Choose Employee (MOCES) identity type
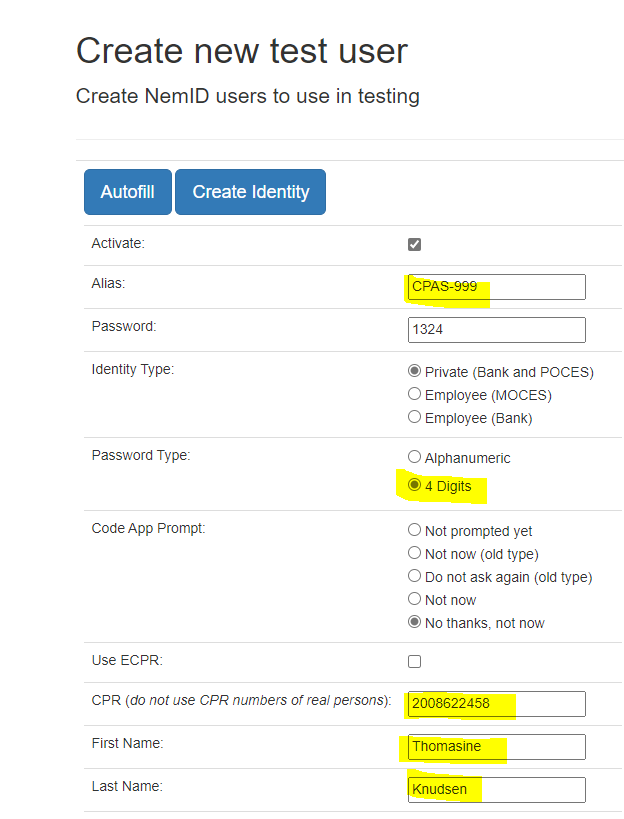Image resolution: width=624 pixels, height=819 pixels. pos(415,395)
